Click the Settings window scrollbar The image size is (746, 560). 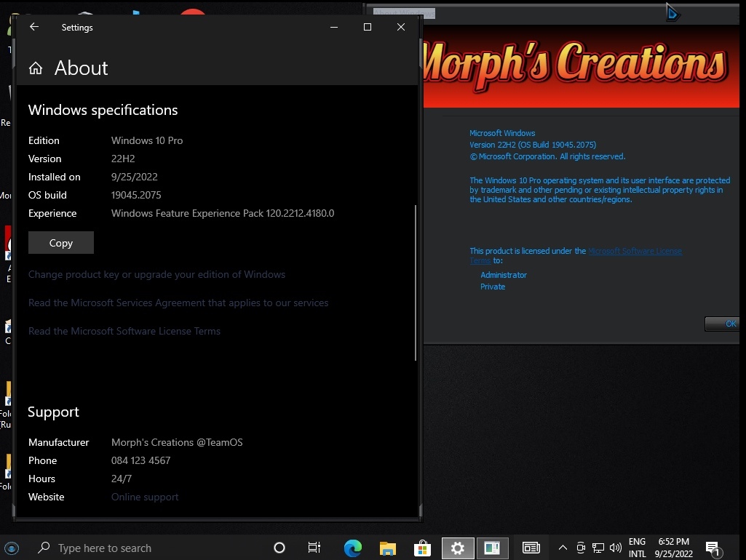416,283
